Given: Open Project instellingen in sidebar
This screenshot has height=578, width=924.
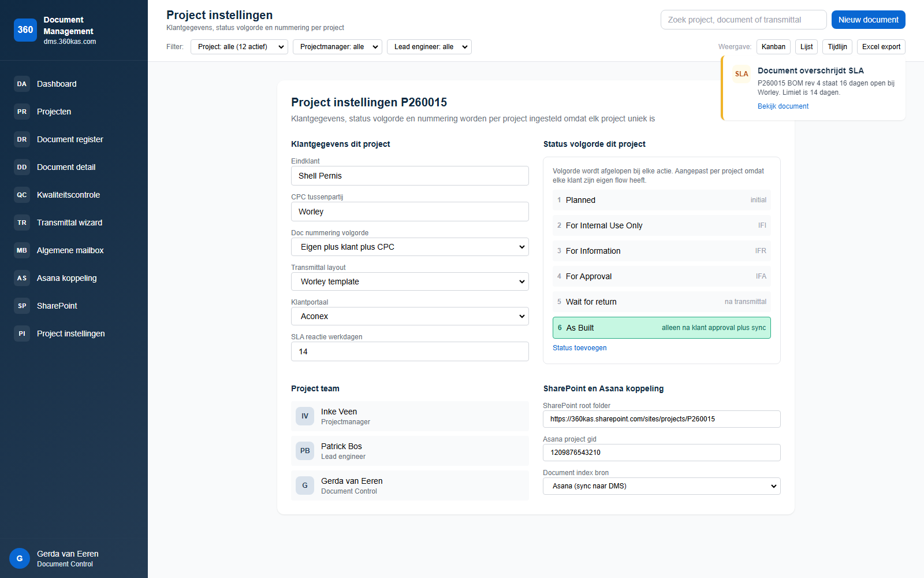Looking at the screenshot, I should pyautogui.click(x=74, y=334).
